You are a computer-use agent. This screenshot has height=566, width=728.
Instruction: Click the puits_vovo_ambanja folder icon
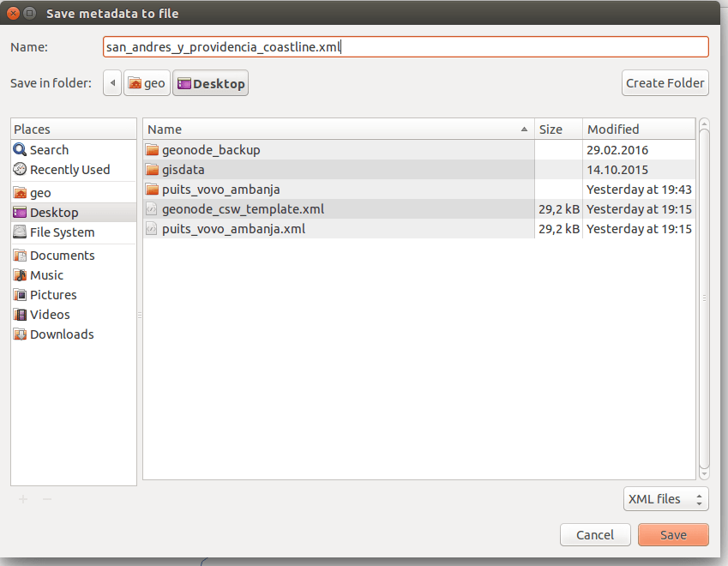[x=153, y=189]
